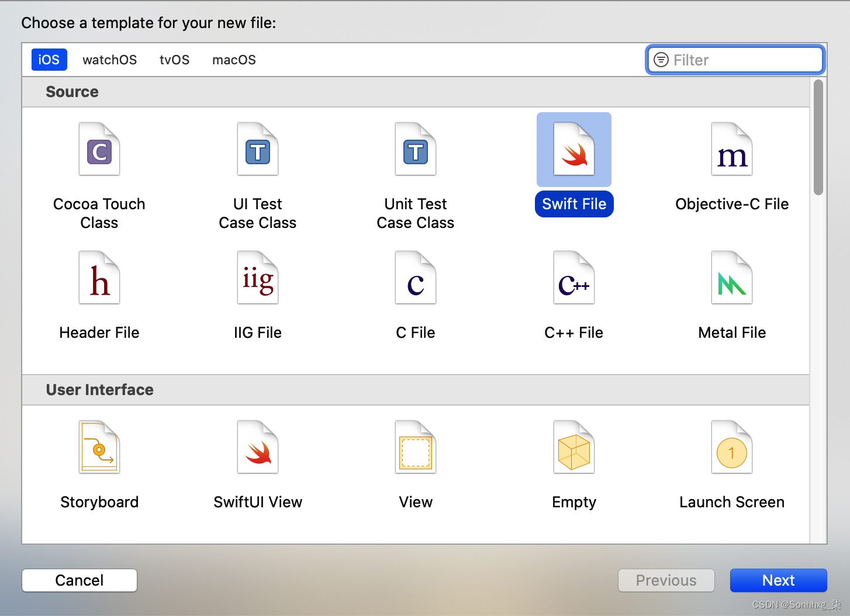Click the Header File label
Image resolution: width=850 pixels, height=616 pixels.
click(x=99, y=333)
